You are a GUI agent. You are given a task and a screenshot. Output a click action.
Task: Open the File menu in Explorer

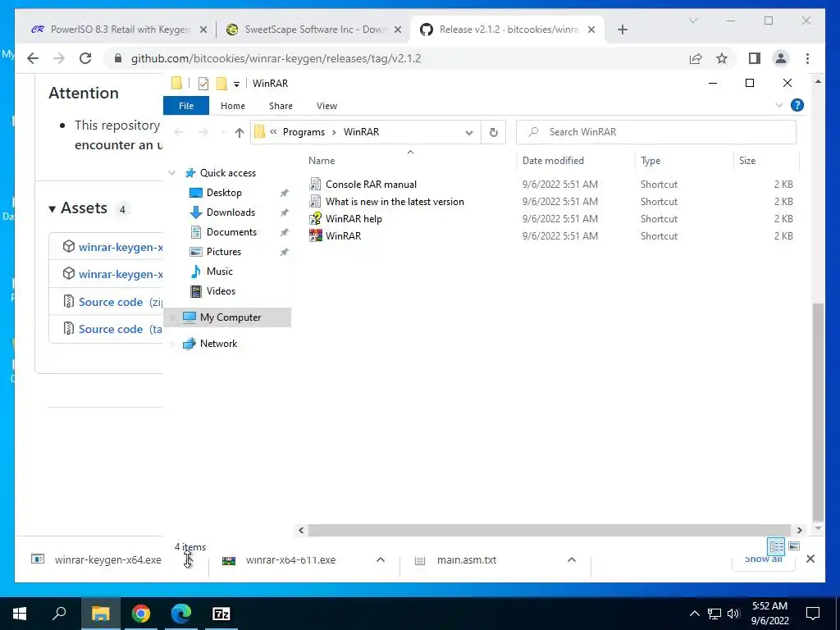pyautogui.click(x=186, y=106)
